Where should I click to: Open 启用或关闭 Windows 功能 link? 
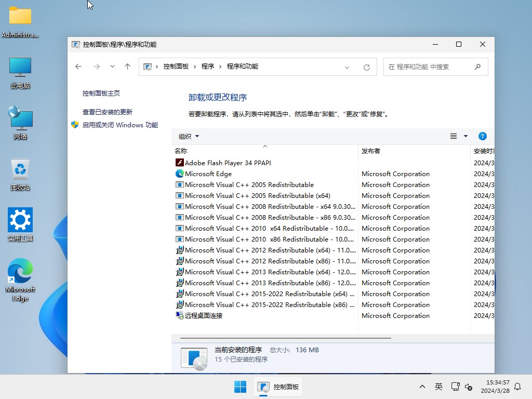[x=120, y=125]
